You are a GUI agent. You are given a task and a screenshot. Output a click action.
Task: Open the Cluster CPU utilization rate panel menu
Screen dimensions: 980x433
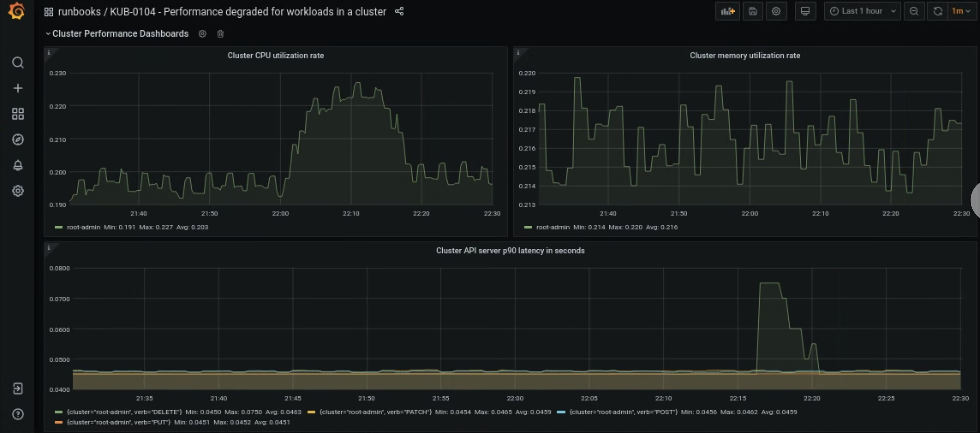pos(276,56)
